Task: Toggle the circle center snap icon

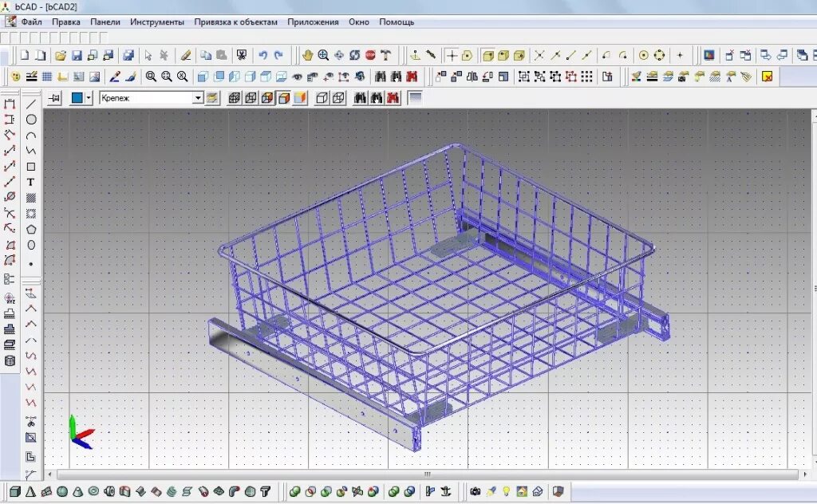Action: 644,55
